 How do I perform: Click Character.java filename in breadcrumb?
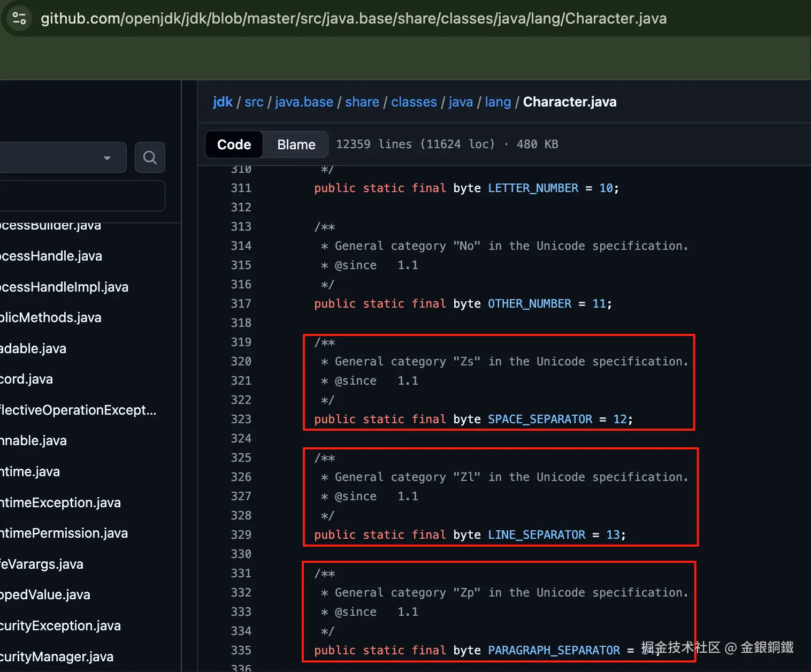point(570,102)
